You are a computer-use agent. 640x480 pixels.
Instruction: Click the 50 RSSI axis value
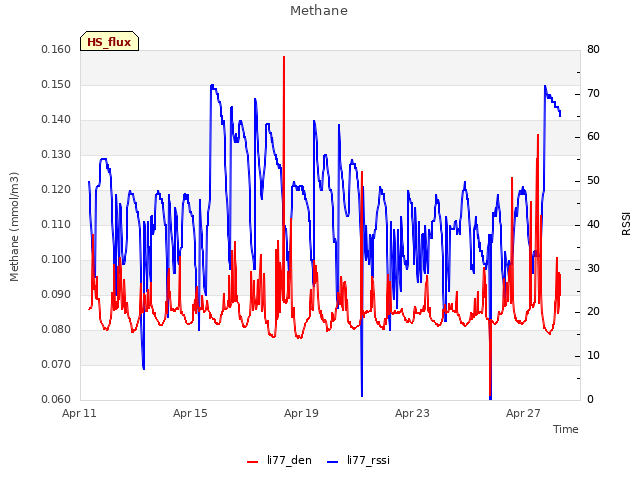coord(593,181)
